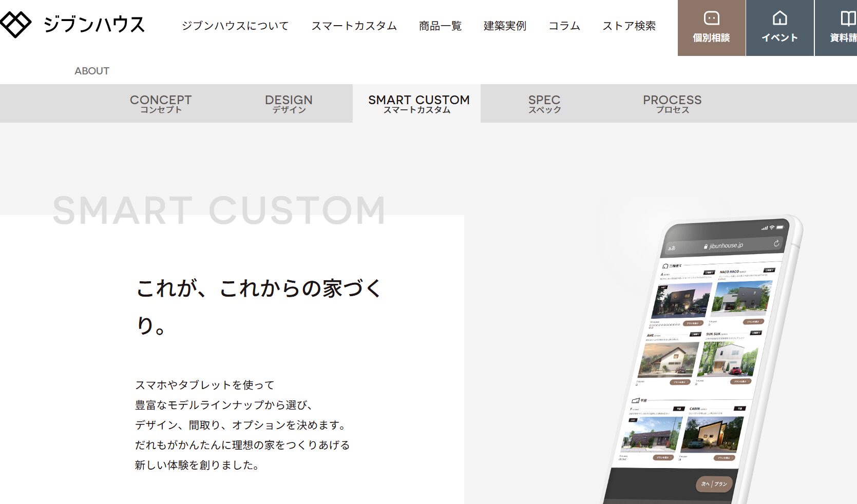Switch to the DESIGN tab
Image resolution: width=857 pixels, height=504 pixels.
click(289, 103)
